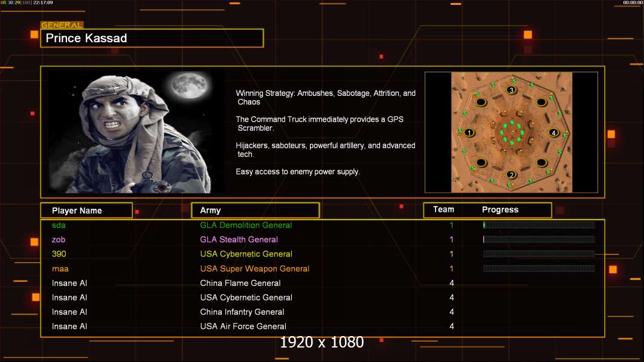Click China Infantry General army entry
Viewport: 644px width, 362px height.
[242, 312]
